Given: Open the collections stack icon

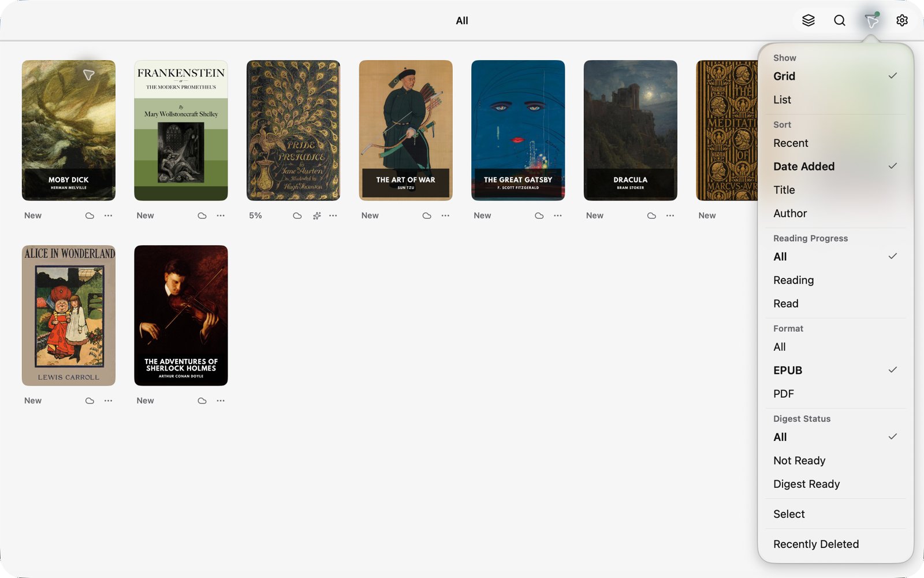Looking at the screenshot, I should coord(808,20).
